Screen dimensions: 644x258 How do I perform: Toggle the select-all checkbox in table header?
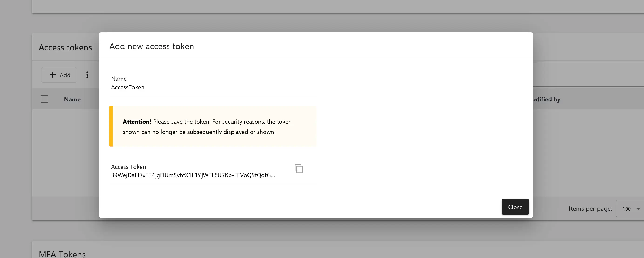tap(44, 99)
